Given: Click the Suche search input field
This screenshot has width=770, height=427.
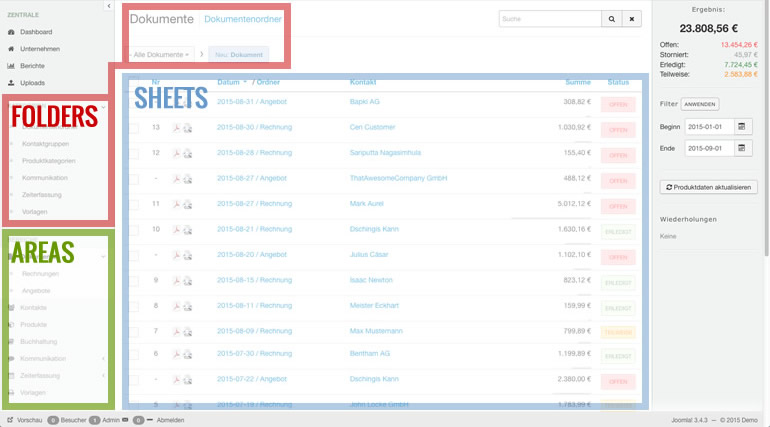Looking at the screenshot, I should coord(550,19).
